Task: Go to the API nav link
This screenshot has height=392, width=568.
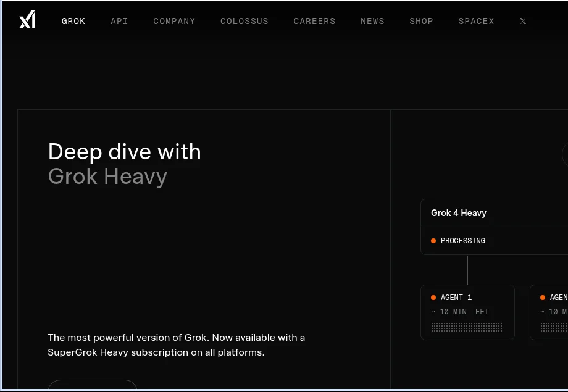Action: [x=119, y=22]
